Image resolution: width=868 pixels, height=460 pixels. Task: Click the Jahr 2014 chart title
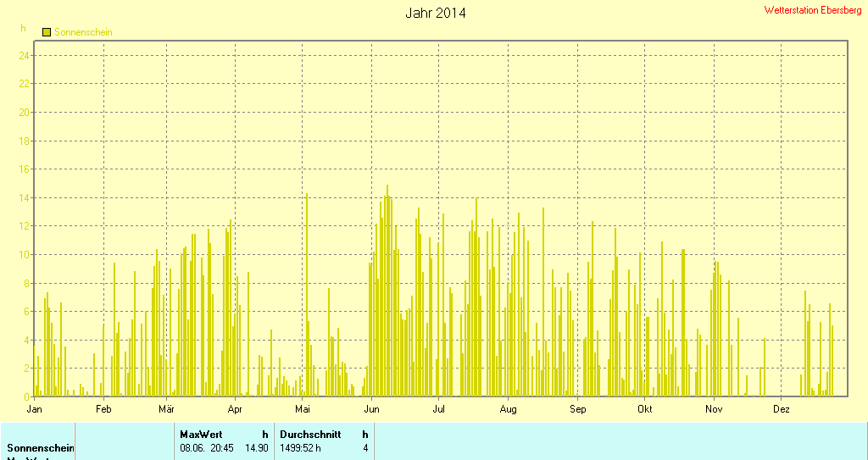coord(435,13)
